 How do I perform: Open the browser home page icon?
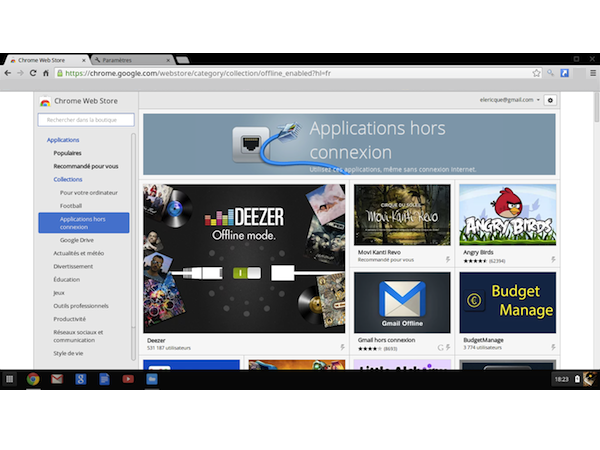tap(46, 73)
